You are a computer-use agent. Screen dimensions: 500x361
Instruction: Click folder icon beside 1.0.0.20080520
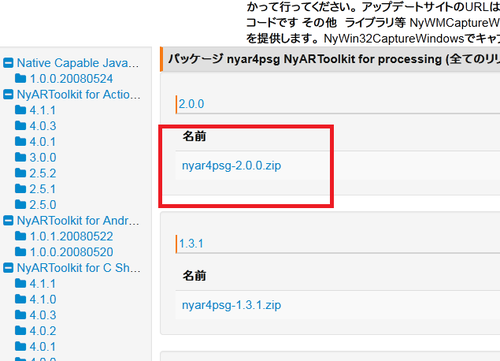point(21,252)
